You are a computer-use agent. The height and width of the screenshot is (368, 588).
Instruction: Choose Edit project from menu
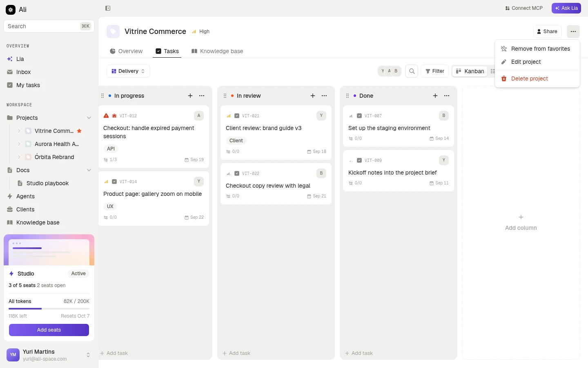tap(537, 62)
